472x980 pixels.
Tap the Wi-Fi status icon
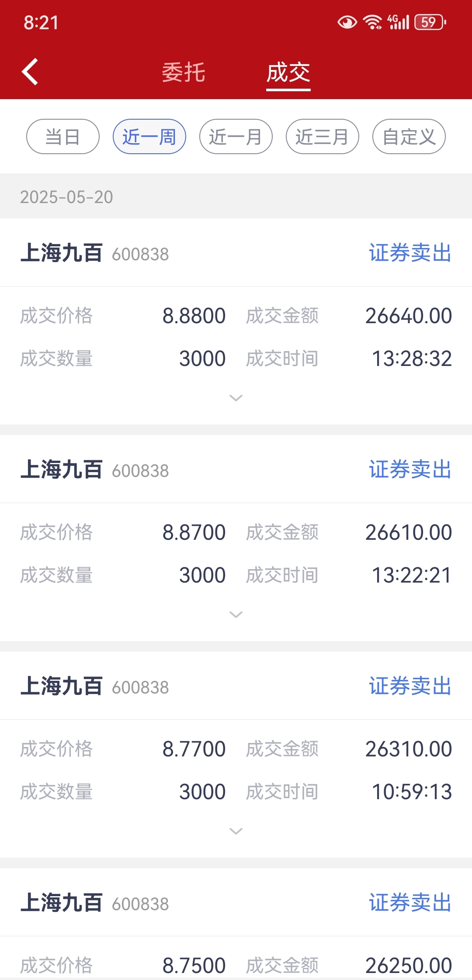pos(373,22)
